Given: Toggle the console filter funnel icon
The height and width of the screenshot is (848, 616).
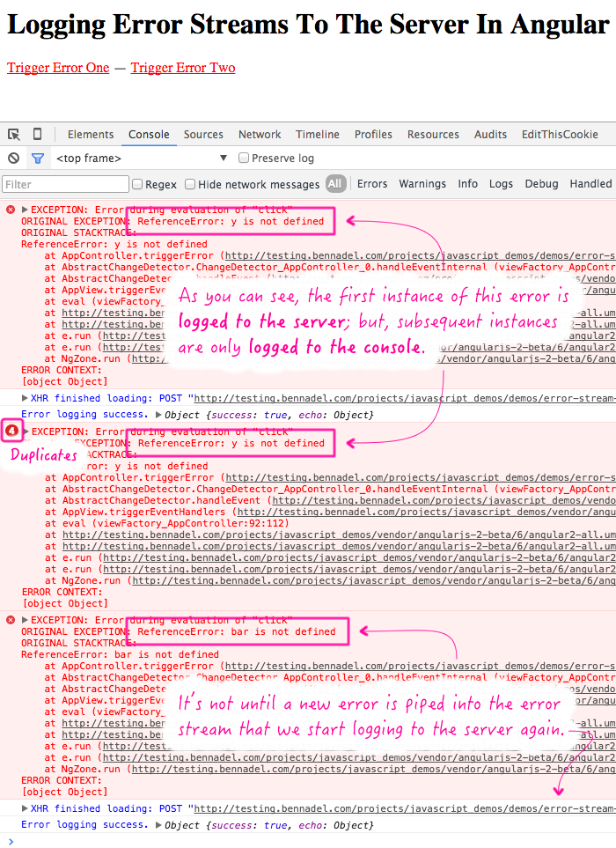Looking at the screenshot, I should [37, 159].
